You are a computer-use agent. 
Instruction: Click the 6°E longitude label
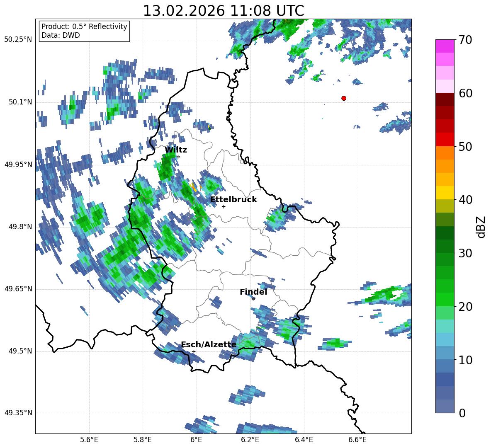[196, 440]
